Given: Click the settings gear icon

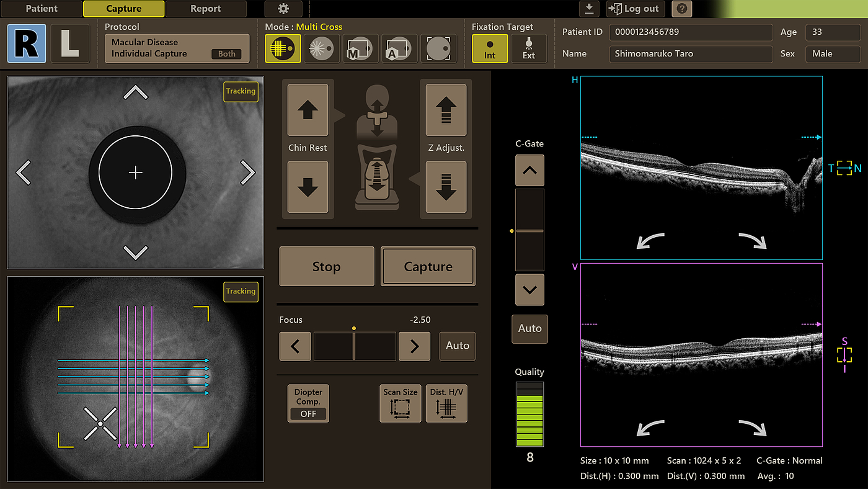Looking at the screenshot, I should tap(283, 9).
